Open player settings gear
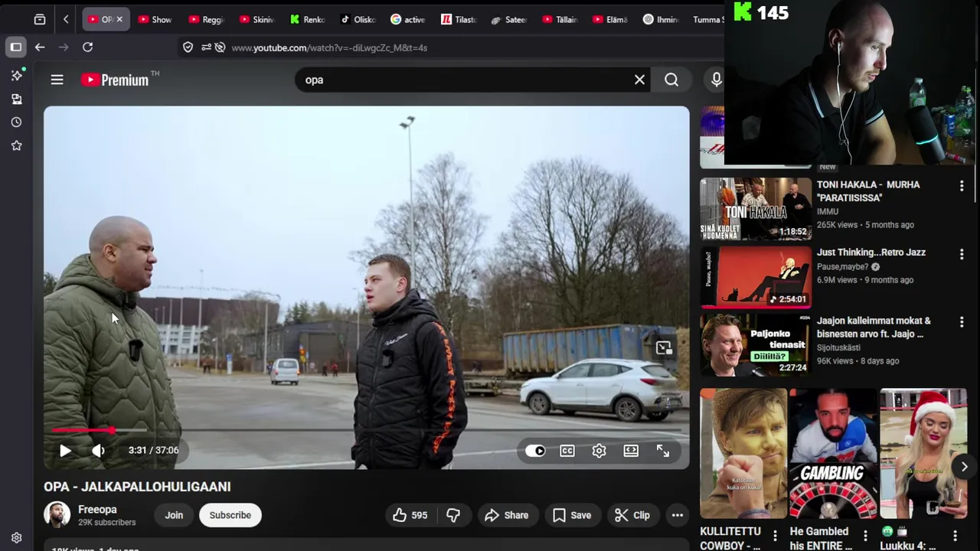This screenshot has width=980, height=551. click(599, 451)
